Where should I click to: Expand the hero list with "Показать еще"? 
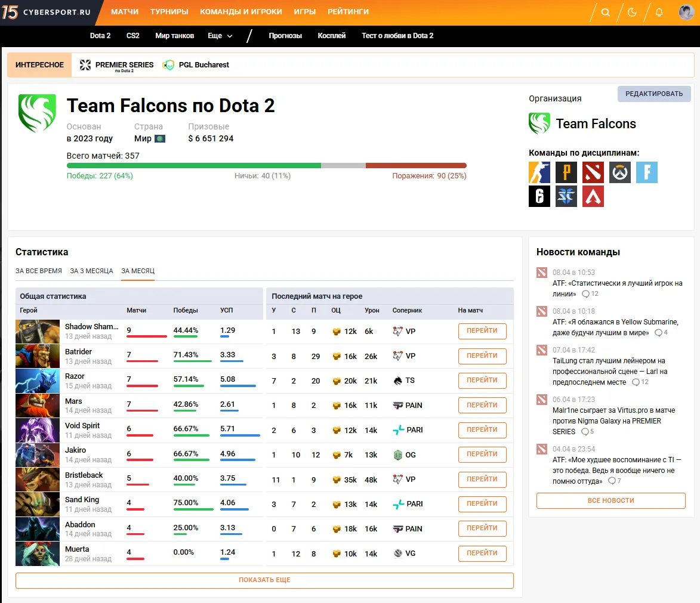[x=264, y=580]
